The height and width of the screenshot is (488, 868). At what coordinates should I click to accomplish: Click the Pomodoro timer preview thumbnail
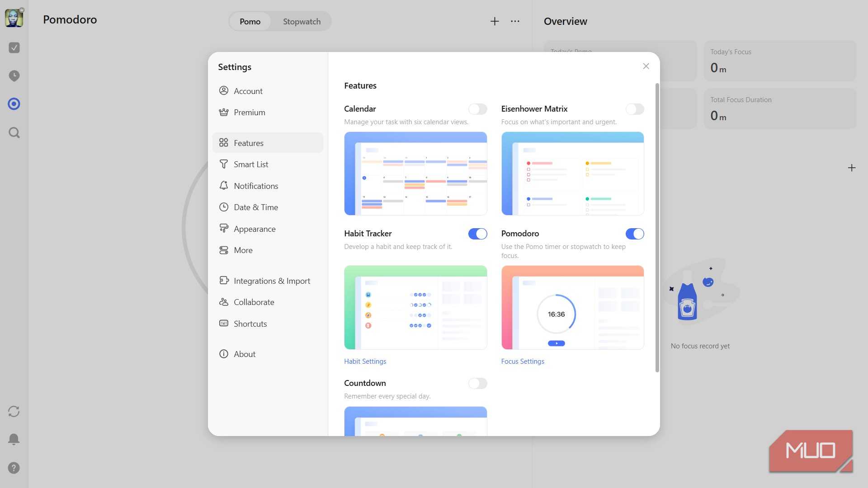tap(572, 307)
